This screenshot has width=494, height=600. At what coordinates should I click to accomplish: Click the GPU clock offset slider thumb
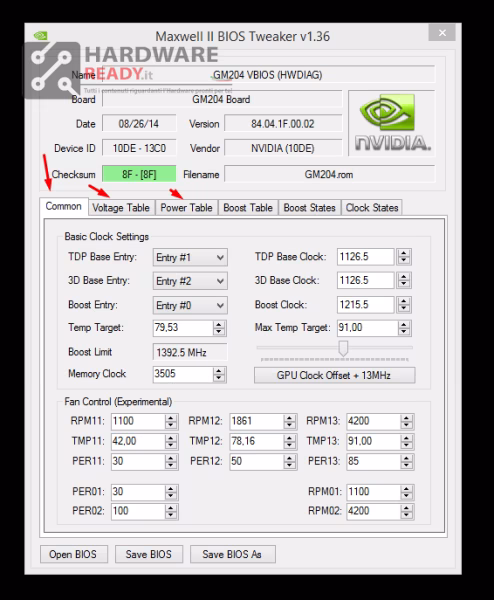343,348
